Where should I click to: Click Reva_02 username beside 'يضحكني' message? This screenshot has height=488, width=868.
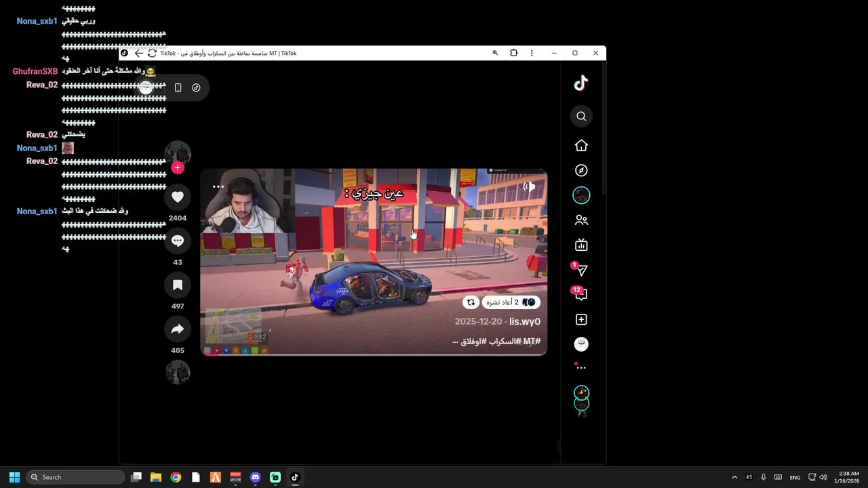click(x=42, y=135)
